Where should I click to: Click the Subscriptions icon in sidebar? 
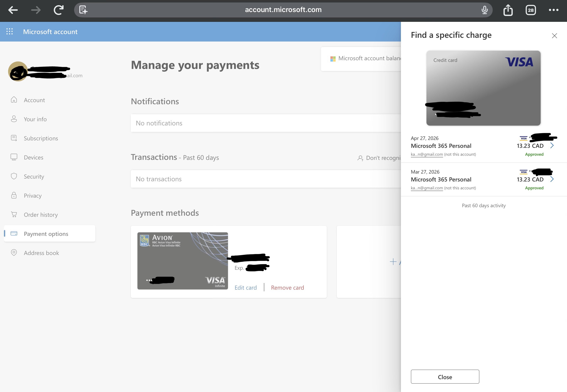[x=14, y=138]
